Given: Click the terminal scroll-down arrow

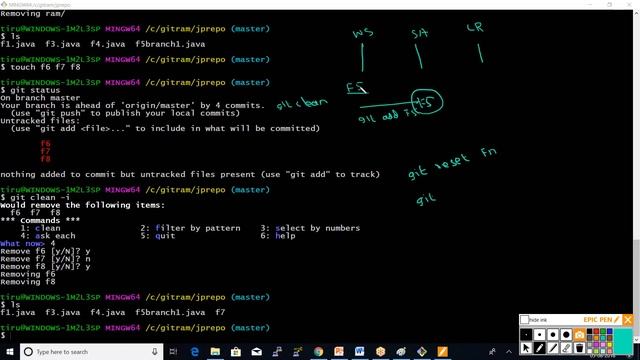Looking at the screenshot, I should [x=636, y=340].
